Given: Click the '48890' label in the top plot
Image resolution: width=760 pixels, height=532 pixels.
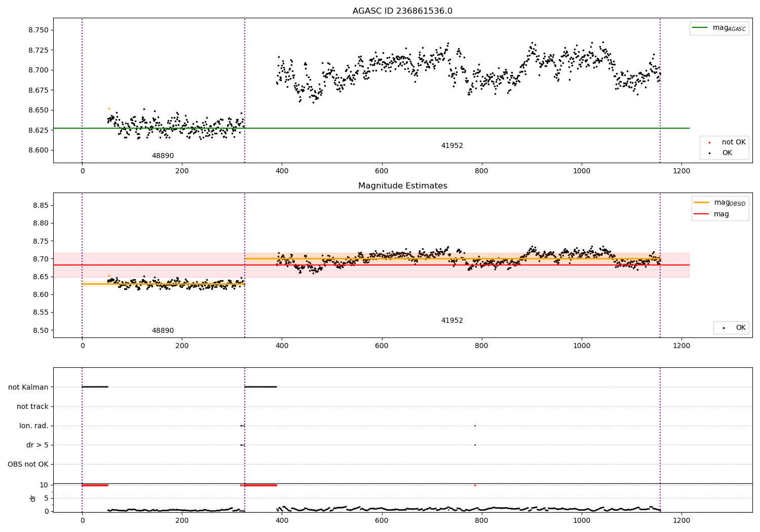Looking at the screenshot, I should (163, 156).
